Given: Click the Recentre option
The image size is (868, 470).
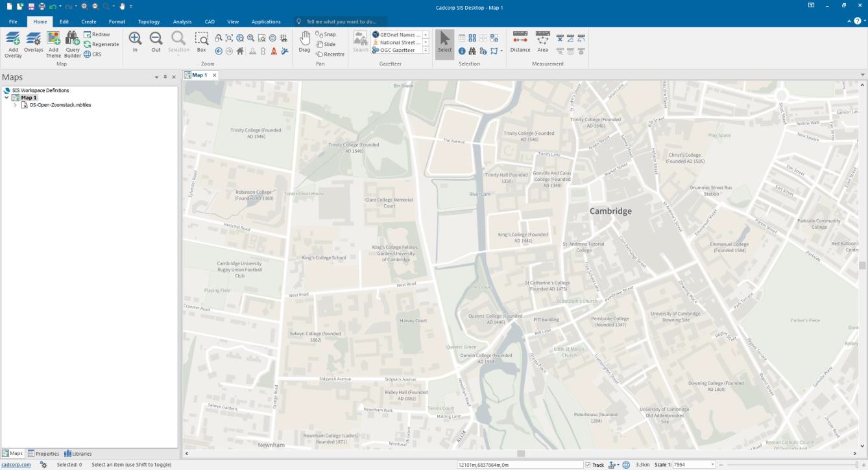Looking at the screenshot, I should pos(330,54).
